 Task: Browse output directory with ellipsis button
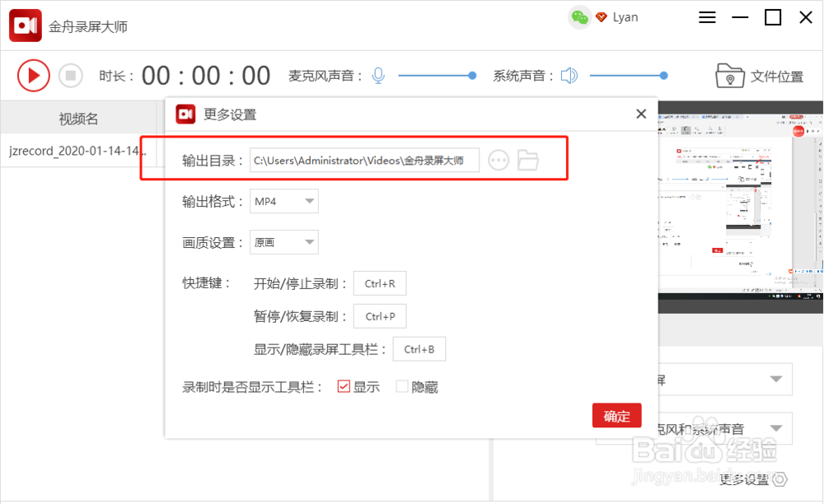[x=499, y=160]
